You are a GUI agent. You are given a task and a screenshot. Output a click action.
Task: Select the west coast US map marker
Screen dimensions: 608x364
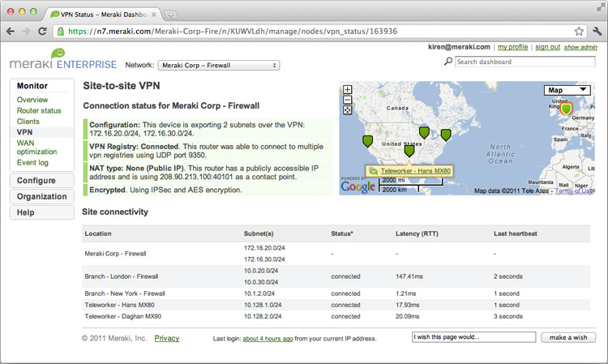(367, 141)
